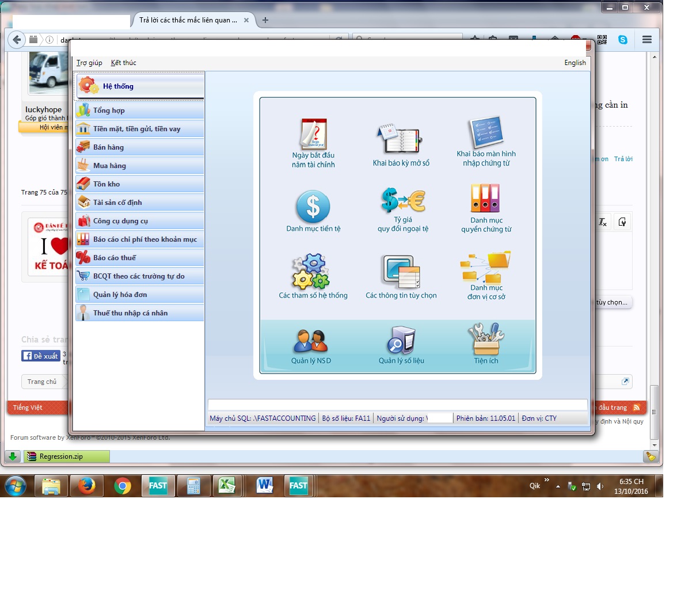Click the Kết thúc menu
This screenshot has width=700, height=594.
click(123, 63)
